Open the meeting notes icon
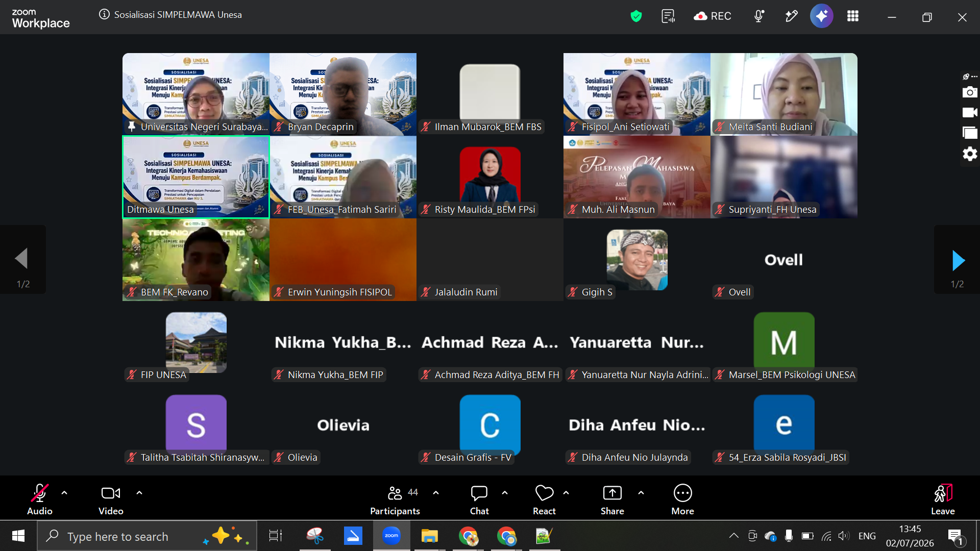Viewport: 980px width, 551px height. [x=668, y=16]
